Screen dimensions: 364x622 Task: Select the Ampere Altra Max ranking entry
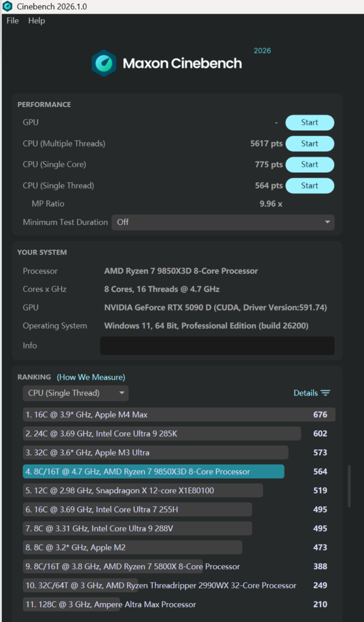pos(111,605)
